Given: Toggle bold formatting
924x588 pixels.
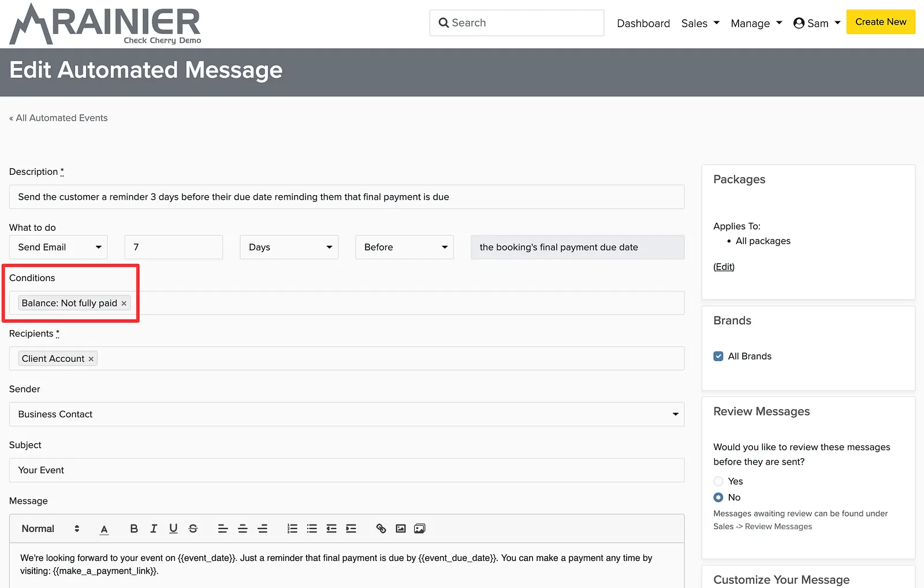Looking at the screenshot, I should [134, 529].
